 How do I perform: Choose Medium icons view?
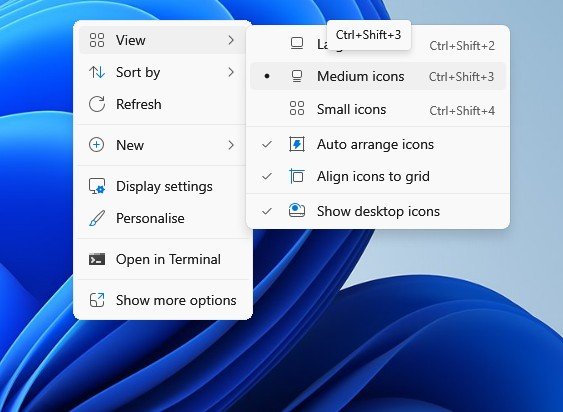point(378,76)
